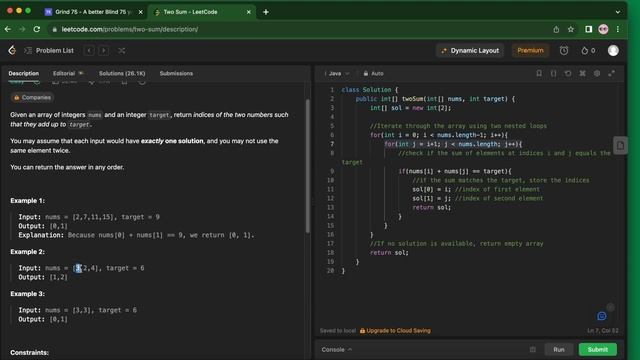The image size is (640, 360).
Task: Click the 'Example 1:' heading
Action: 27,201
